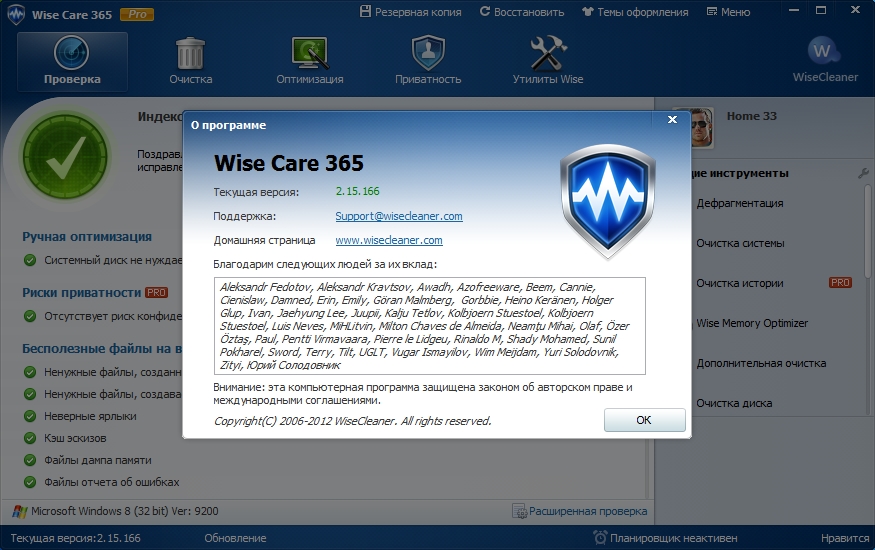875x550 pixels.
Task: Launch the Очистка истории tool
Action: [x=739, y=283]
